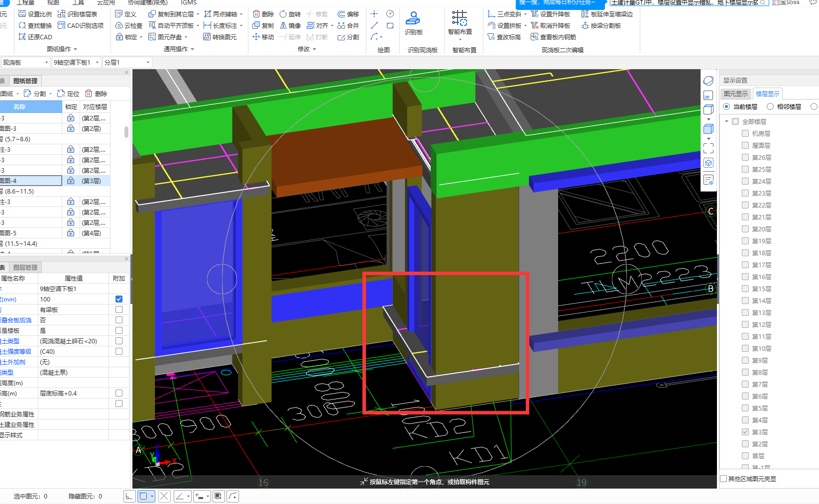Open the 云应用 menu
The width and height of the screenshot is (819, 504).
(x=106, y=2)
